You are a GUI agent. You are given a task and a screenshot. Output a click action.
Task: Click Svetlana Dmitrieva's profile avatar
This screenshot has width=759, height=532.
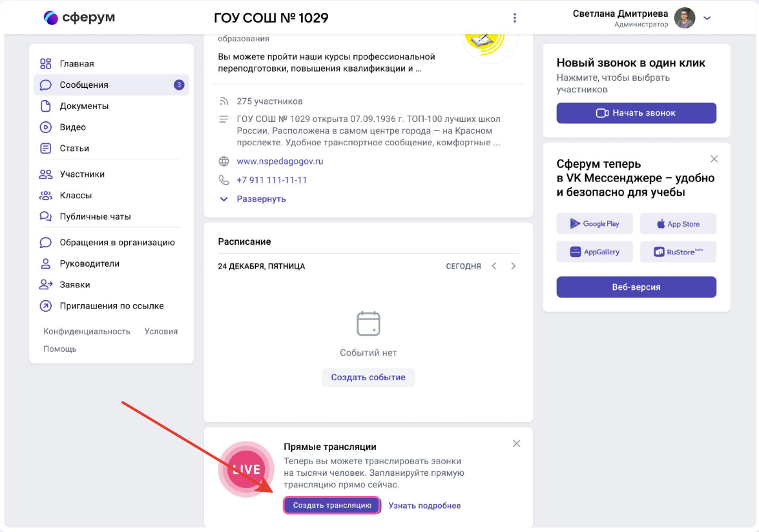(685, 18)
